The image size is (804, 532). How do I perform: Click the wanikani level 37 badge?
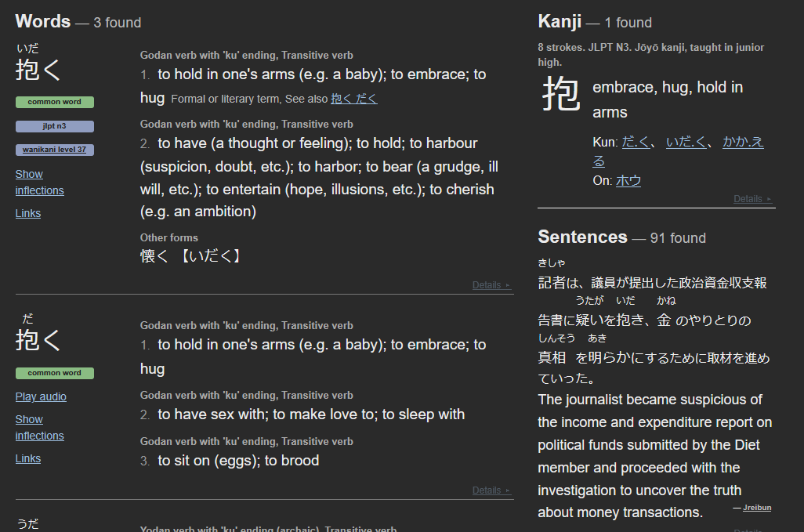click(x=54, y=150)
